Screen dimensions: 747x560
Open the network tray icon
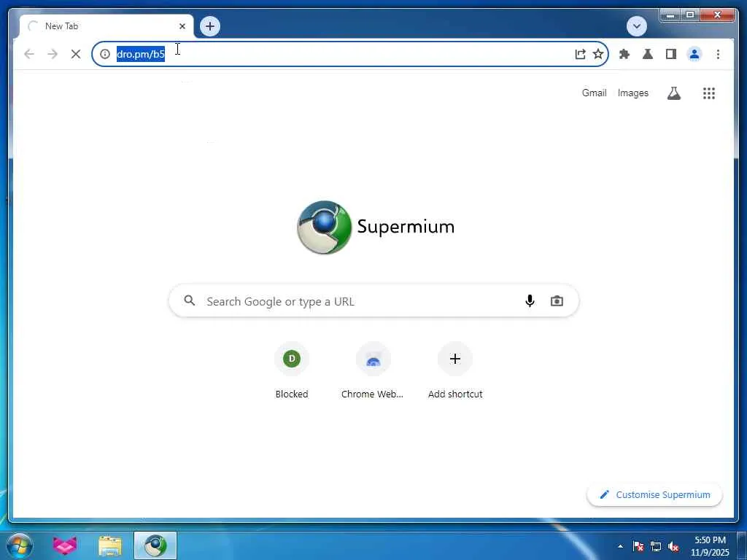coord(656,546)
